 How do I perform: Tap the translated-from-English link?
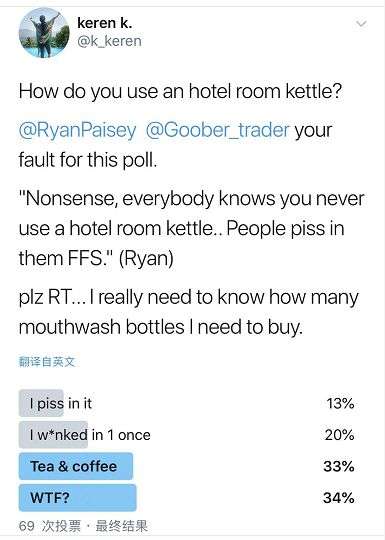point(46,362)
